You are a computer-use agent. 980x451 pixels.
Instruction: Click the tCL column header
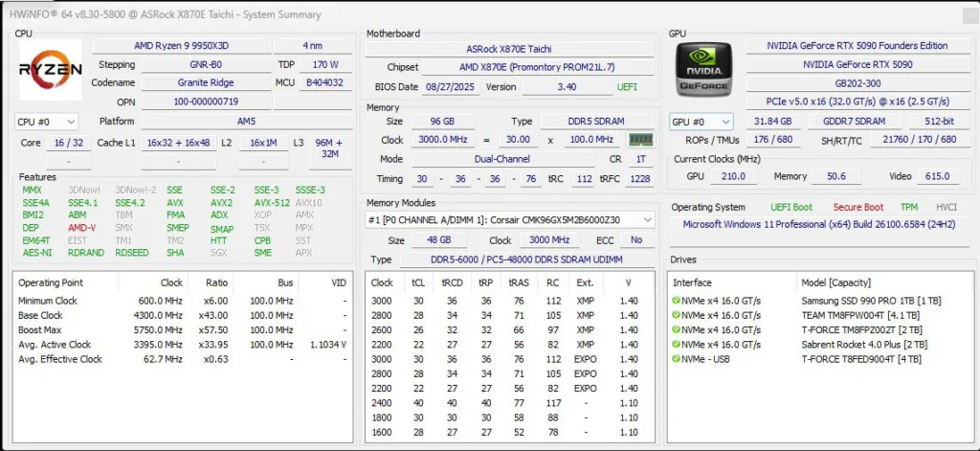click(418, 282)
